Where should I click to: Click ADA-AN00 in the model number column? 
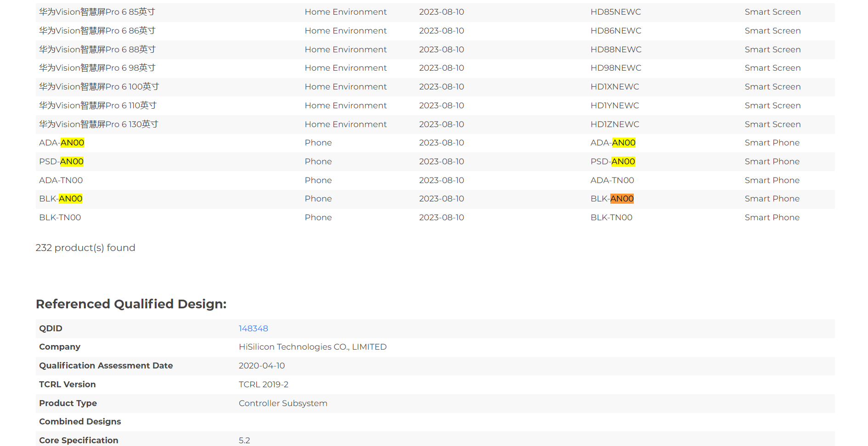[613, 143]
